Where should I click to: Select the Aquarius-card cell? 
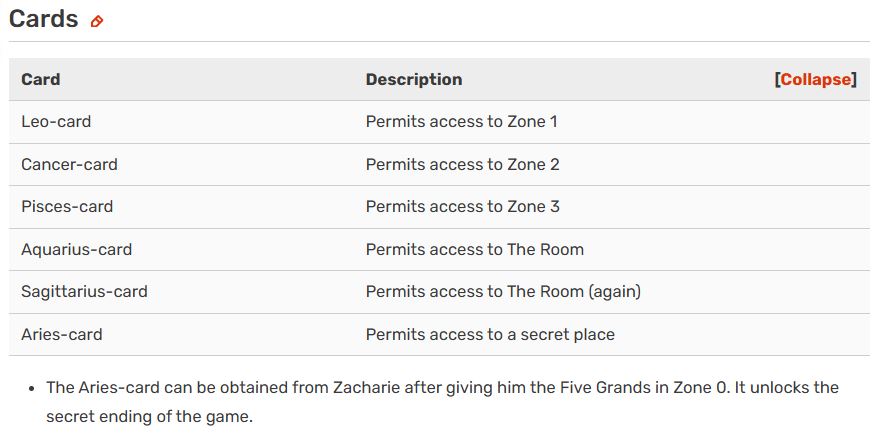[x=76, y=249]
